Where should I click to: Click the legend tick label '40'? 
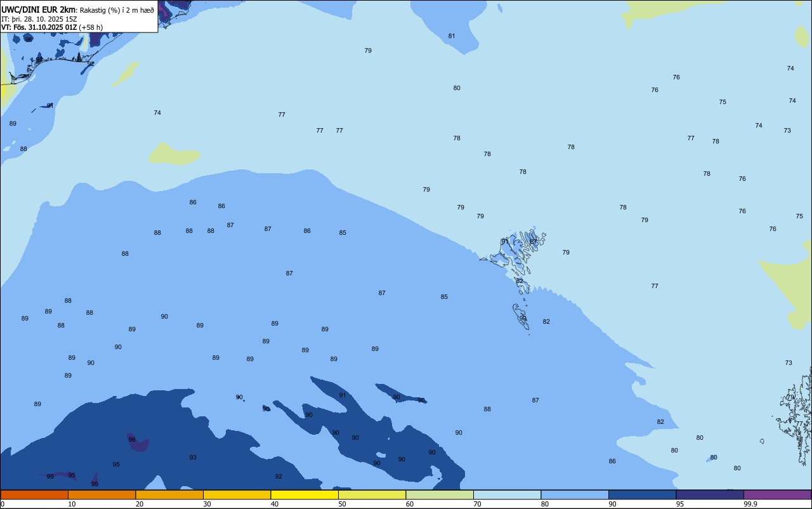pyautogui.click(x=274, y=504)
